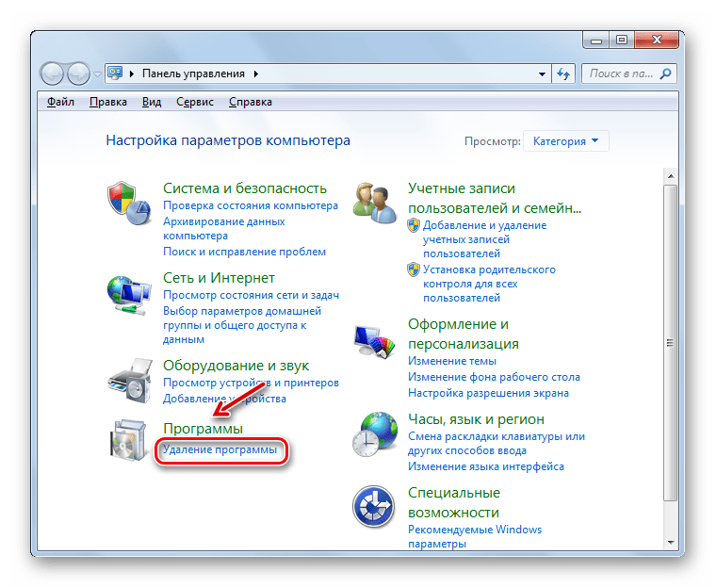716x588 pixels.
Task: Click shield icon next to Установка родительского контроля
Action: point(414,269)
